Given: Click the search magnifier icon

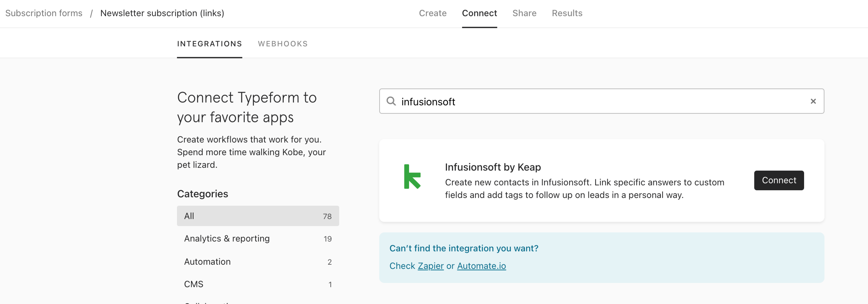Looking at the screenshot, I should point(391,101).
